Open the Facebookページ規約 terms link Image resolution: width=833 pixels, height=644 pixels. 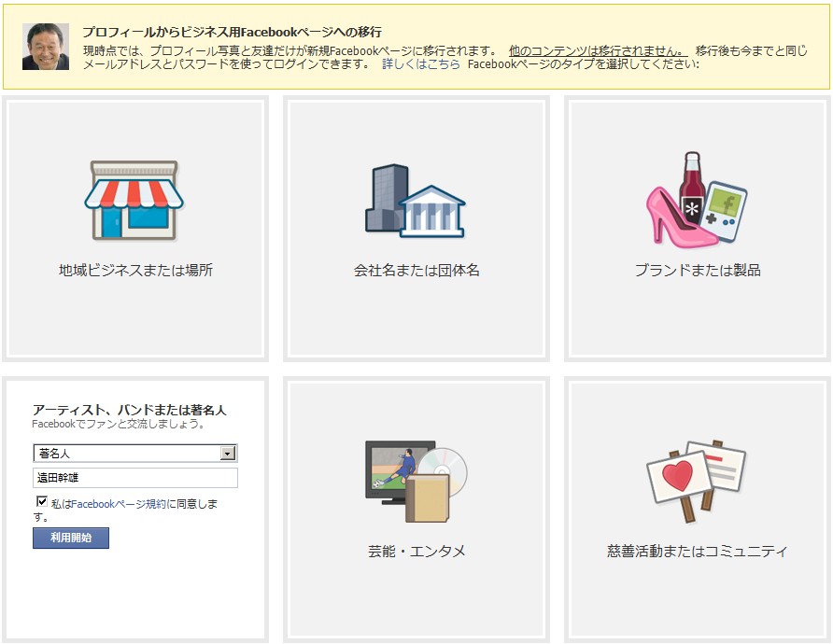(x=119, y=504)
